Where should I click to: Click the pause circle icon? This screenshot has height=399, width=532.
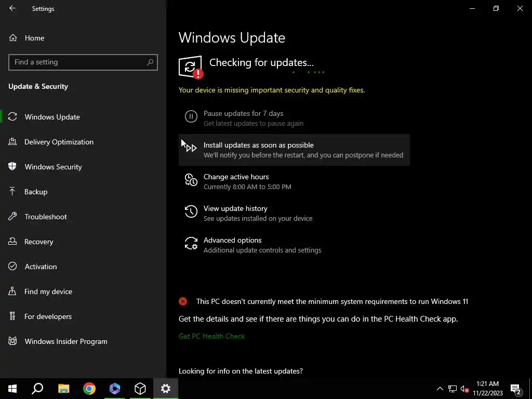click(x=191, y=116)
